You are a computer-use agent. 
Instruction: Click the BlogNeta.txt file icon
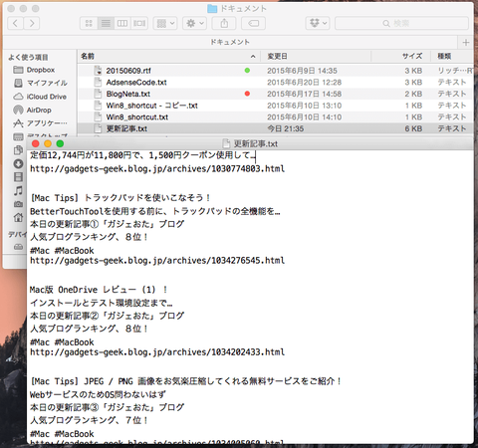point(98,94)
